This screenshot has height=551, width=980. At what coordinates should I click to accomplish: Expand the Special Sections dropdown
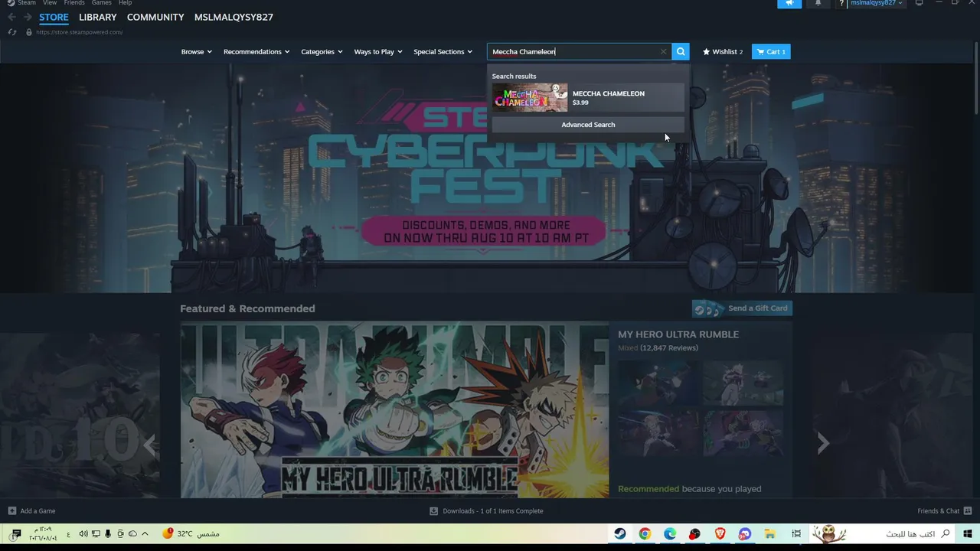point(443,51)
